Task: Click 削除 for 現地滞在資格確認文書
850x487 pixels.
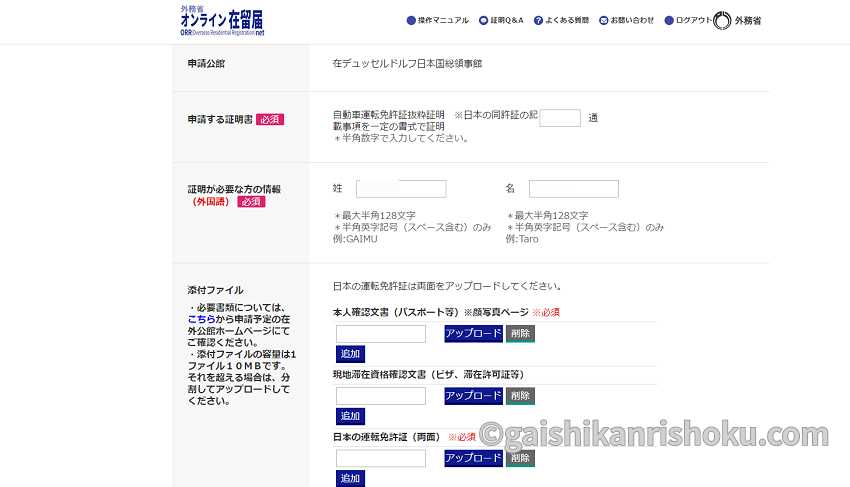Action: [x=520, y=396]
